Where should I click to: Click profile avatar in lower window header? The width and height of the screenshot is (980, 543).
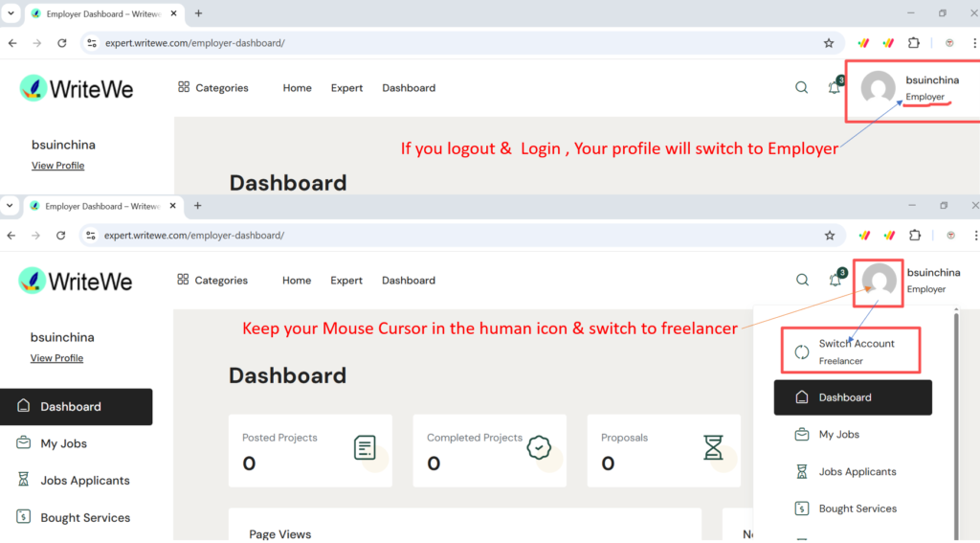tap(879, 282)
